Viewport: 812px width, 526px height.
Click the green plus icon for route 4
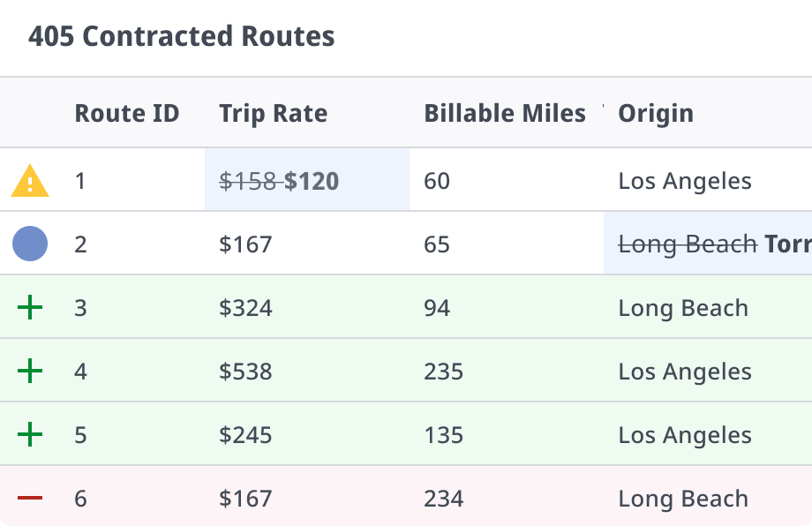pos(30,372)
